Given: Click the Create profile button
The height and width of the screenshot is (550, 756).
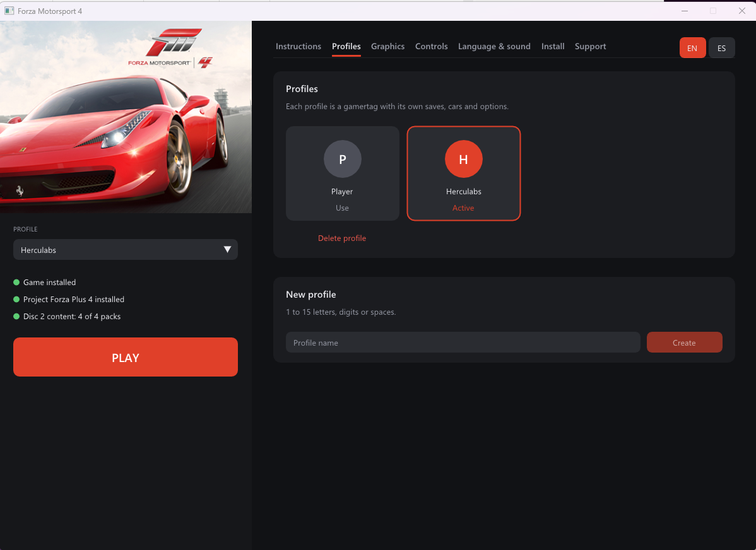Looking at the screenshot, I should click(684, 342).
